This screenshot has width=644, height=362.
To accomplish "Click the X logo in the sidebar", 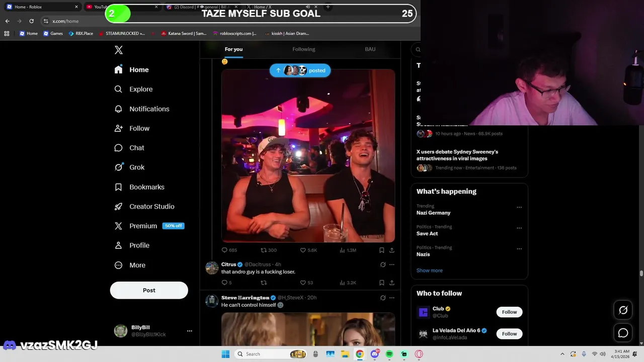I will (x=118, y=50).
